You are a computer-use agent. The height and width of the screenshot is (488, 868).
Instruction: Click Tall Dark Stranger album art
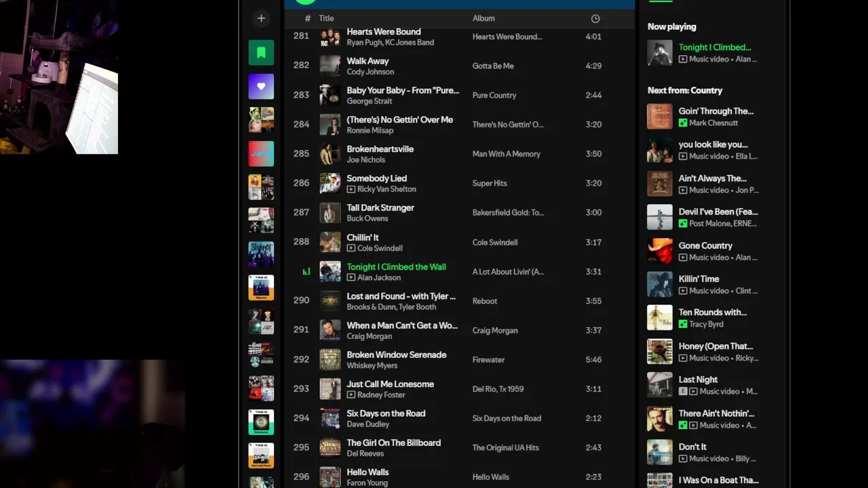click(x=330, y=213)
